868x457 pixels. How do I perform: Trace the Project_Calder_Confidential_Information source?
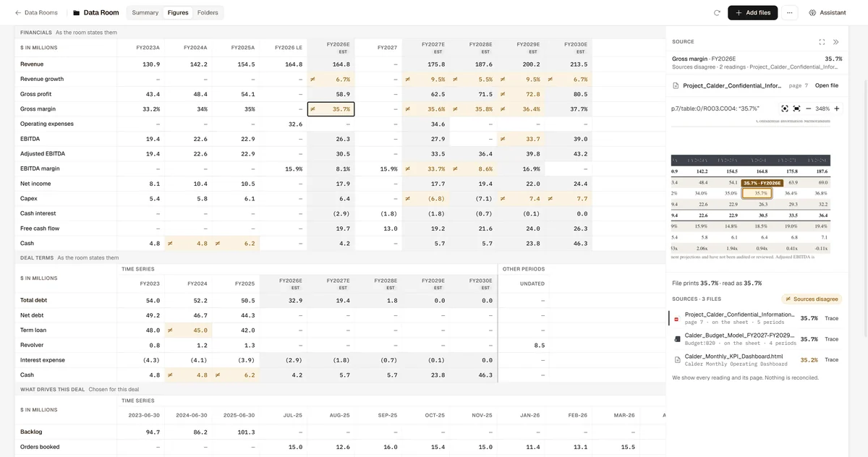coord(832,318)
